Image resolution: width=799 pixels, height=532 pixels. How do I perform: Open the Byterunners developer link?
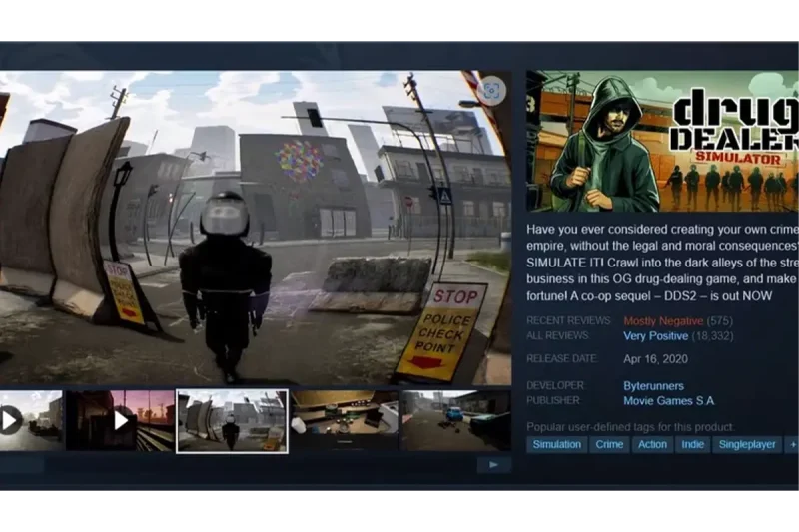(653, 386)
